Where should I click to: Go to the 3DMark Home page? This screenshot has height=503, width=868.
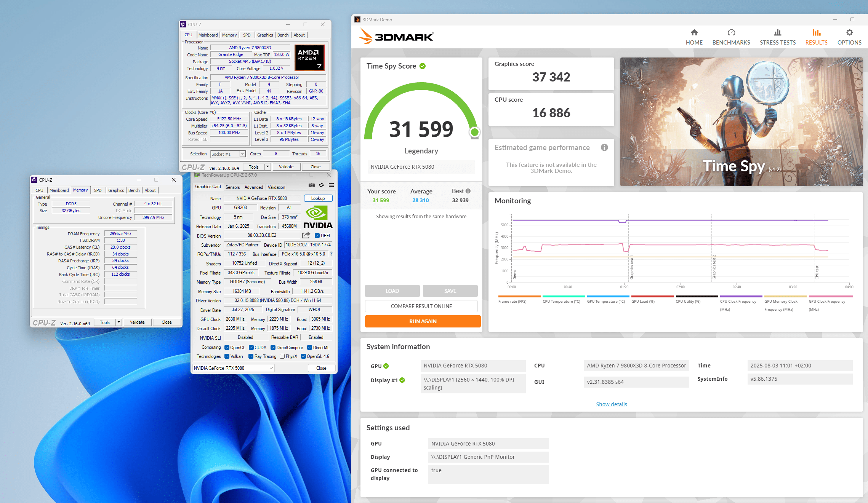point(694,37)
